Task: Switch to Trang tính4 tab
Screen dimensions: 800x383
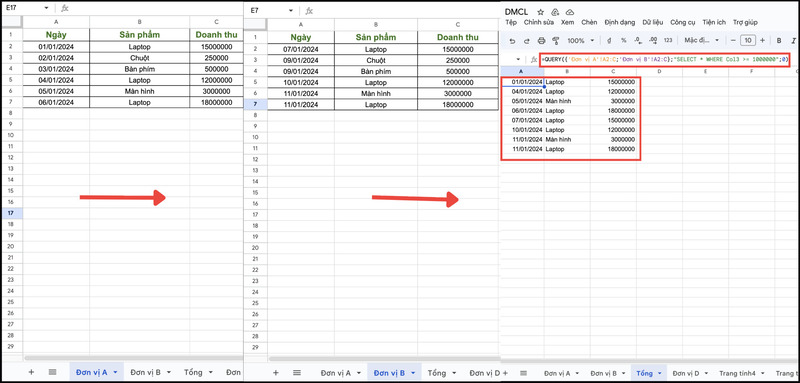Action: pos(737,373)
